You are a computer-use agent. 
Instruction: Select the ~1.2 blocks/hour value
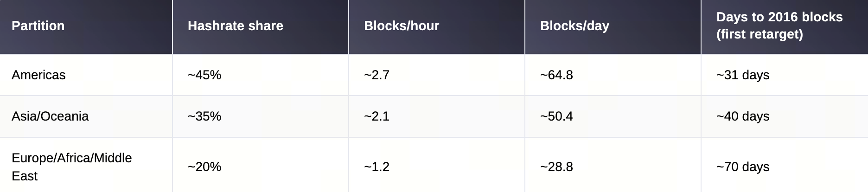click(x=377, y=167)
